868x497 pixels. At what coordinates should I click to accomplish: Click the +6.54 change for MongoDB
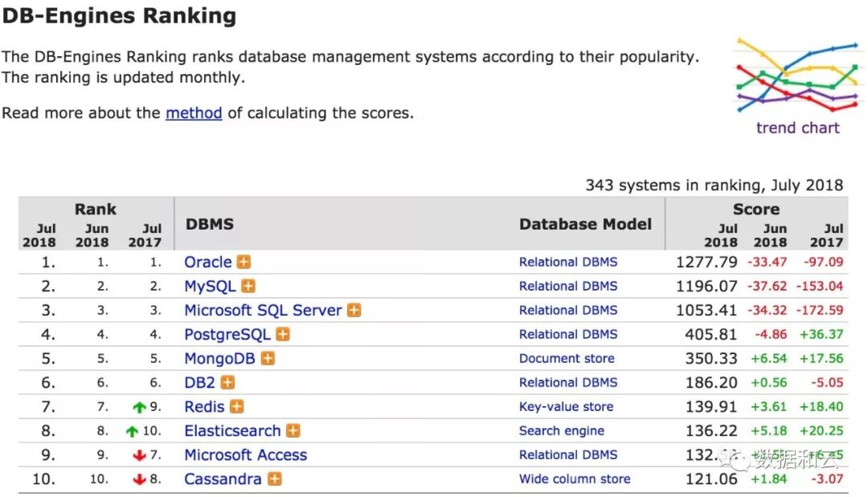[768, 358]
